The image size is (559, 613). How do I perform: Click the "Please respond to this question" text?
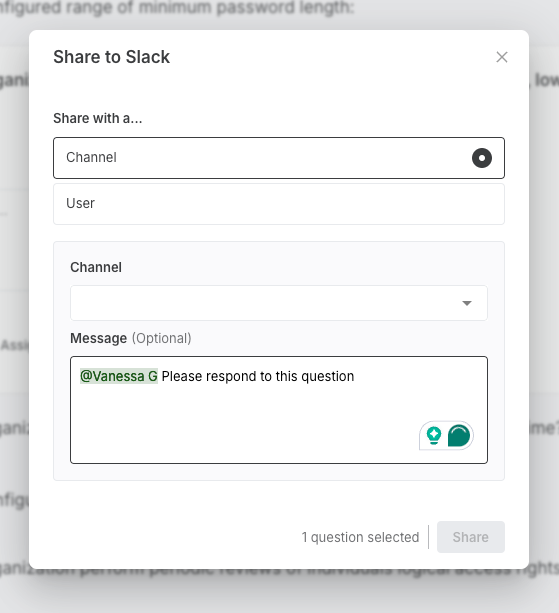(258, 376)
